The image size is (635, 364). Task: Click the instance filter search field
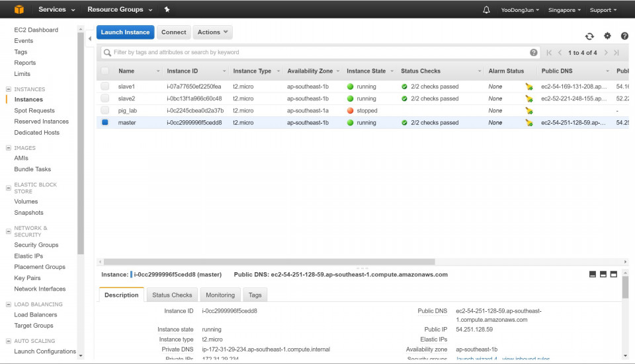tap(320, 53)
